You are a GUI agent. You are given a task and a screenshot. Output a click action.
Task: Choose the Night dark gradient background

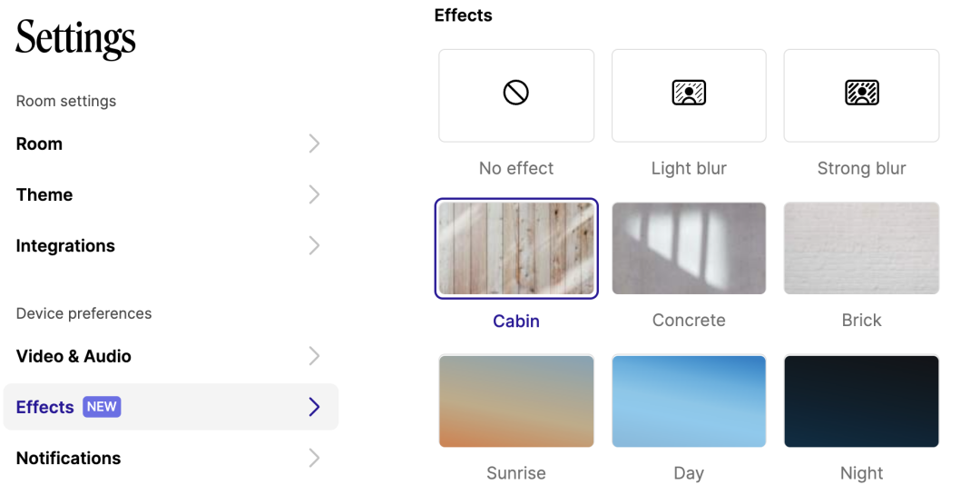click(x=861, y=401)
